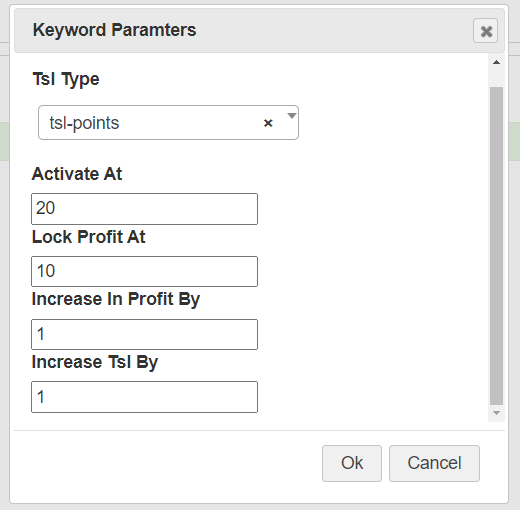Clear the tsl-points selection
Image resolution: width=520 pixels, height=510 pixels.
coord(268,123)
